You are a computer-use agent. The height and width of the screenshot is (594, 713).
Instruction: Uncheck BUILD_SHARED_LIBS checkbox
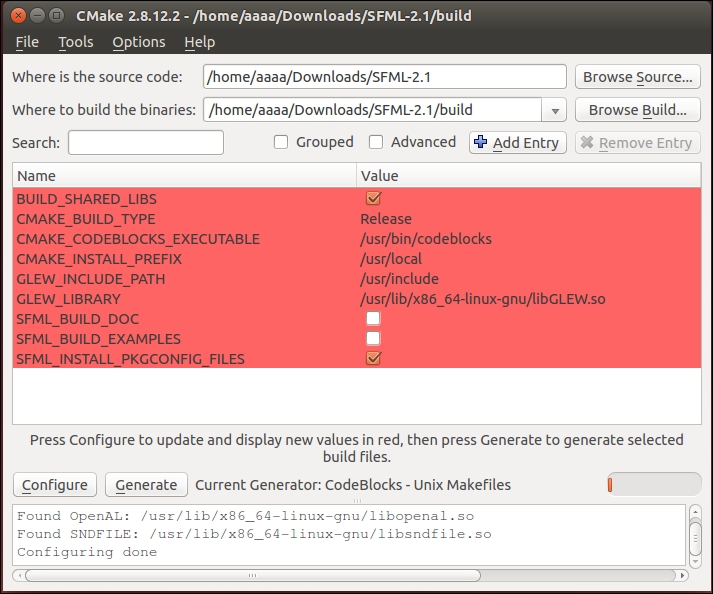(373, 198)
